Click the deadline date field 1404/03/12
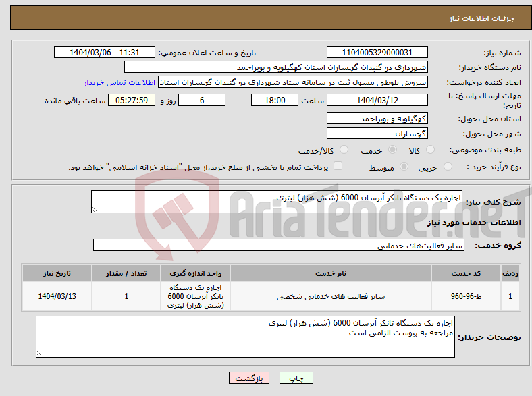The width and height of the screenshot is (532, 396). pos(377,101)
